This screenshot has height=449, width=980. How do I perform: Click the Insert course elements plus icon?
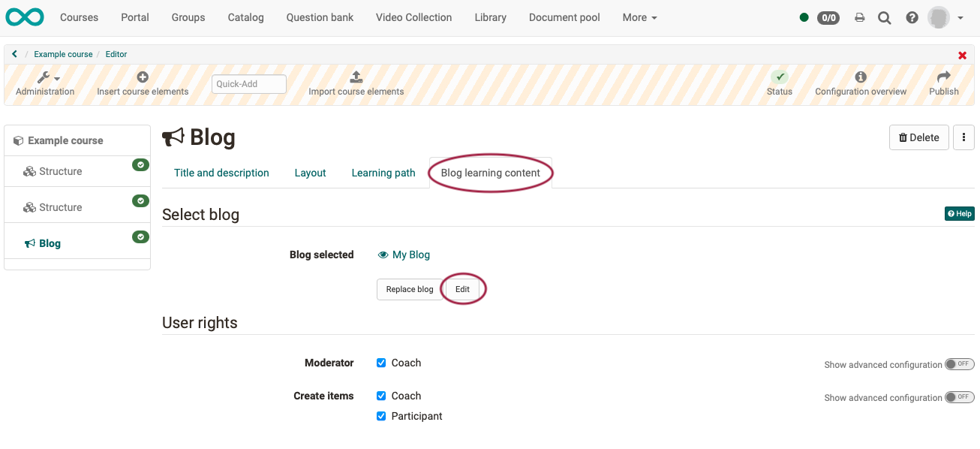143,77
